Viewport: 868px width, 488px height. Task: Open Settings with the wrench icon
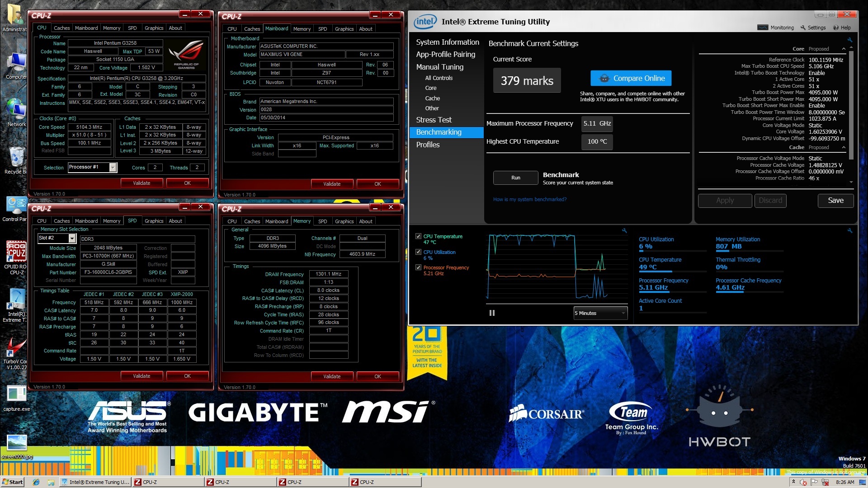[803, 28]
